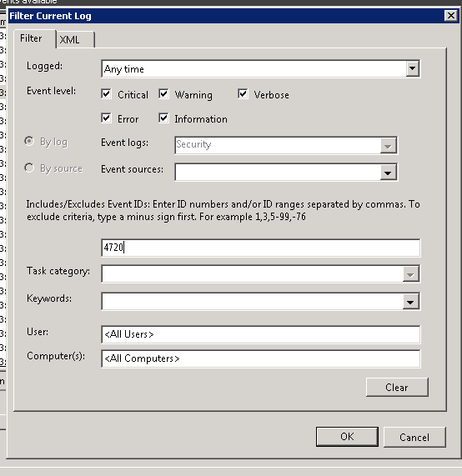
Task: Expand the Task category dropdown
Action: pyautogui.click(x=410, y=274)
